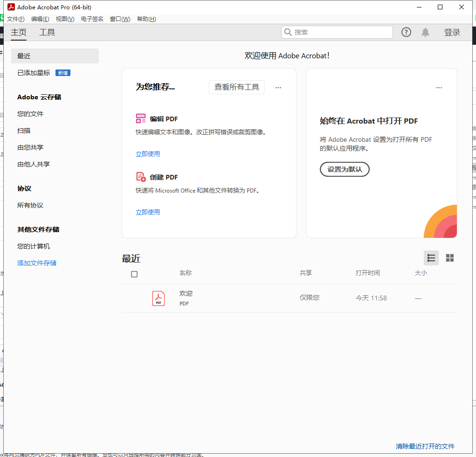The image size is (476, 457).
Task: Click the 编辑 PDF tool icon
Action: tap(140, 118)
